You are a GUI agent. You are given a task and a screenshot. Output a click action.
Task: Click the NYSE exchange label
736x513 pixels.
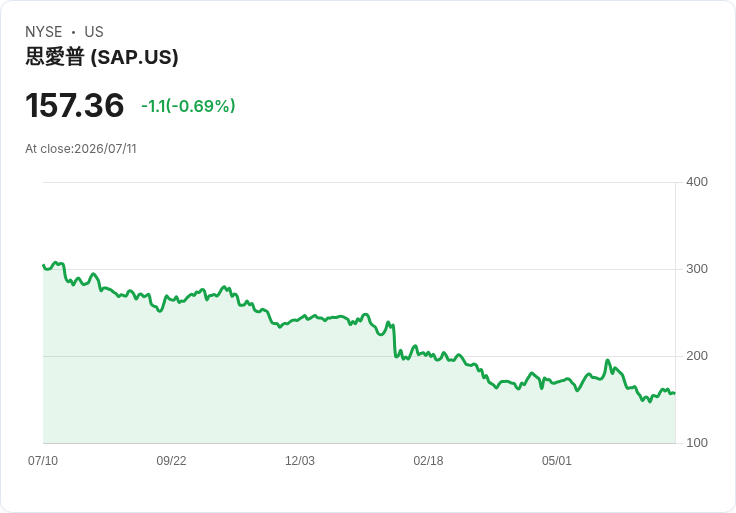coord(44,32)
